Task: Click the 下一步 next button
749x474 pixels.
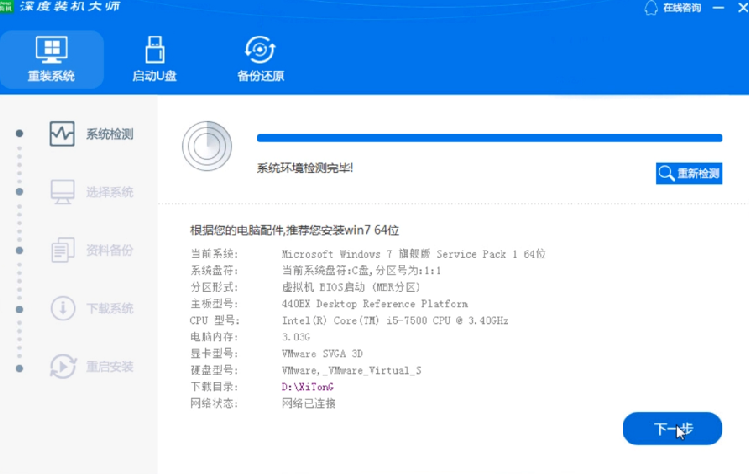Action: (672, 429)
